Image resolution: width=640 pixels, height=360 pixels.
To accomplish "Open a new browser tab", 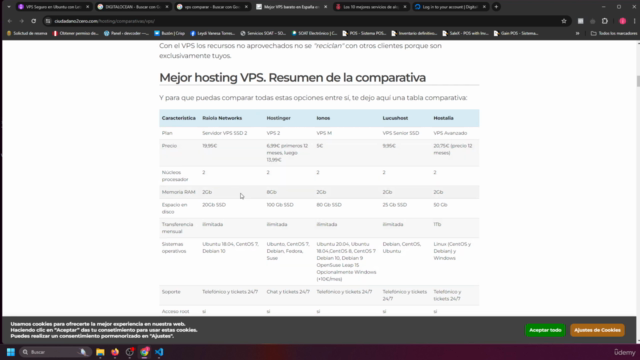I will click(x=496, y=7).
